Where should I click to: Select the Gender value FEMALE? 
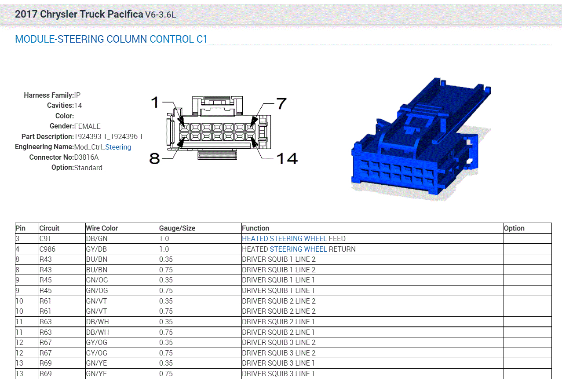tap(87, 126)
